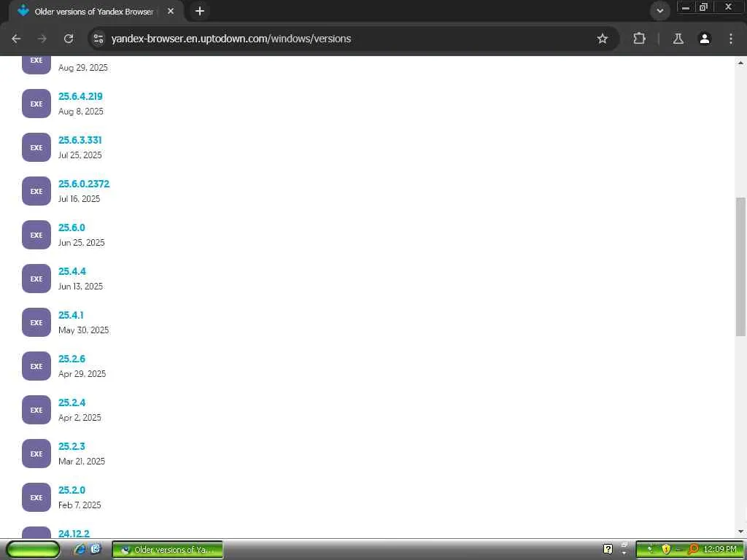Click the EXE icon for version 25.2.4
Image resolution: width=747 pixels, height=560 pixels.
coord(36,410)
